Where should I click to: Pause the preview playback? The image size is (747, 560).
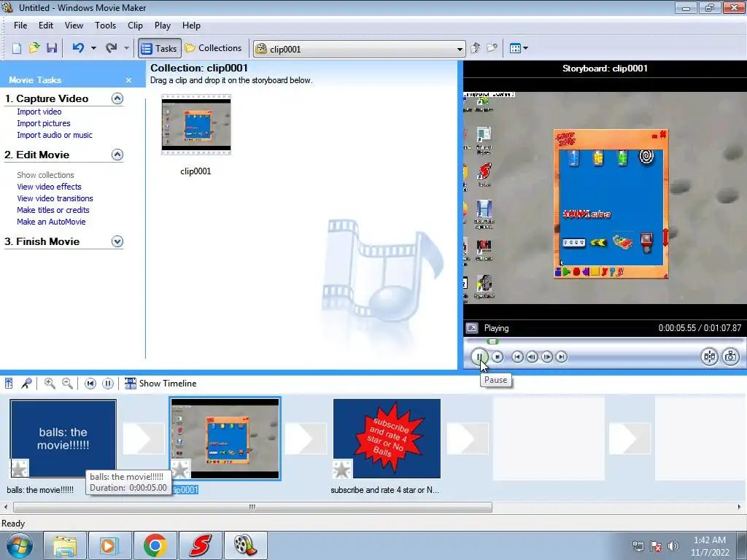(480, 357)
